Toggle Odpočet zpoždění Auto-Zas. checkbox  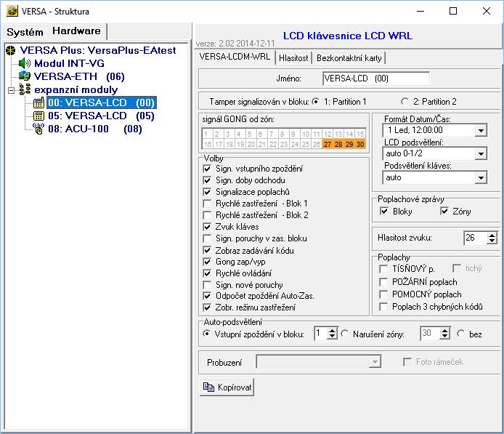pos(207,296)
